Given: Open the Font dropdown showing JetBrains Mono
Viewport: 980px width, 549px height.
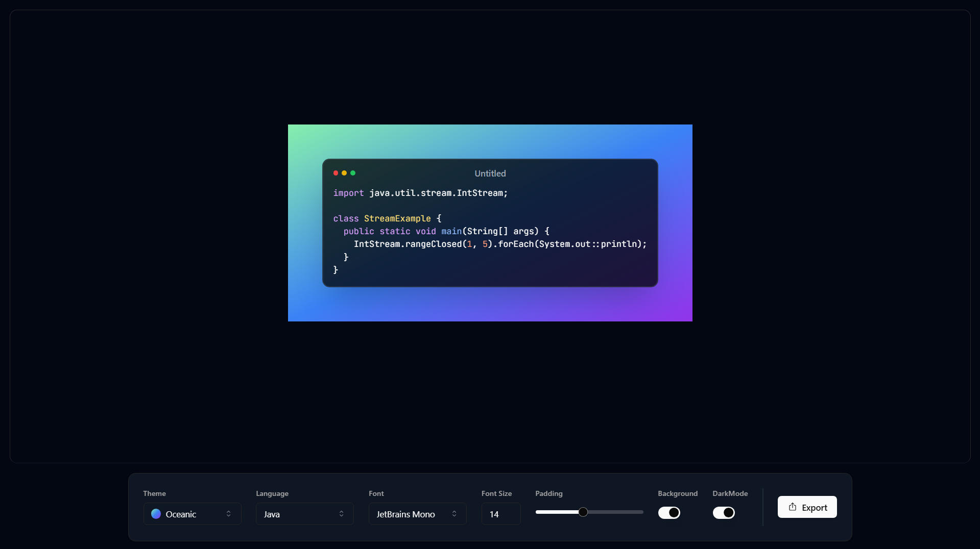Looking at the screenshot, I should (417, 514).
